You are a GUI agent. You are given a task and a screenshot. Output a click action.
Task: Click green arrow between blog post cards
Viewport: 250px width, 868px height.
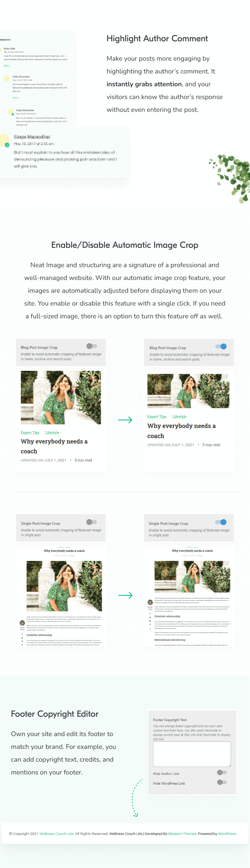point(125,420)
